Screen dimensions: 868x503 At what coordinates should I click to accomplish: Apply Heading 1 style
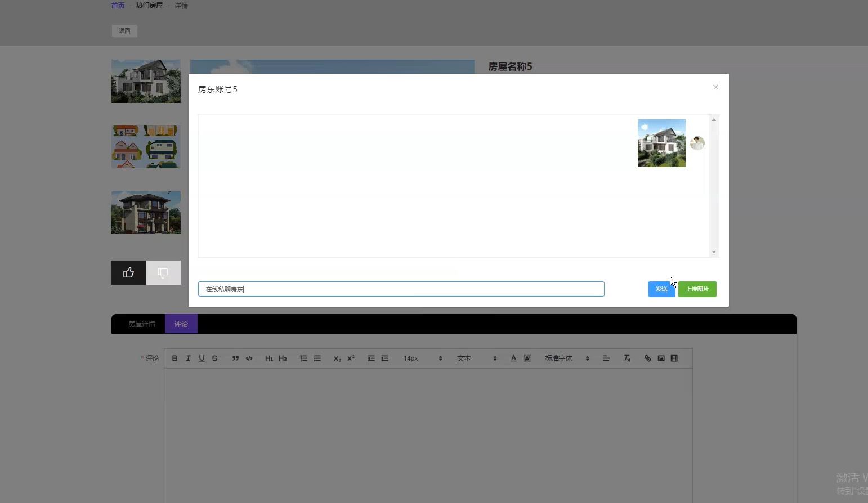pos(269,358)
